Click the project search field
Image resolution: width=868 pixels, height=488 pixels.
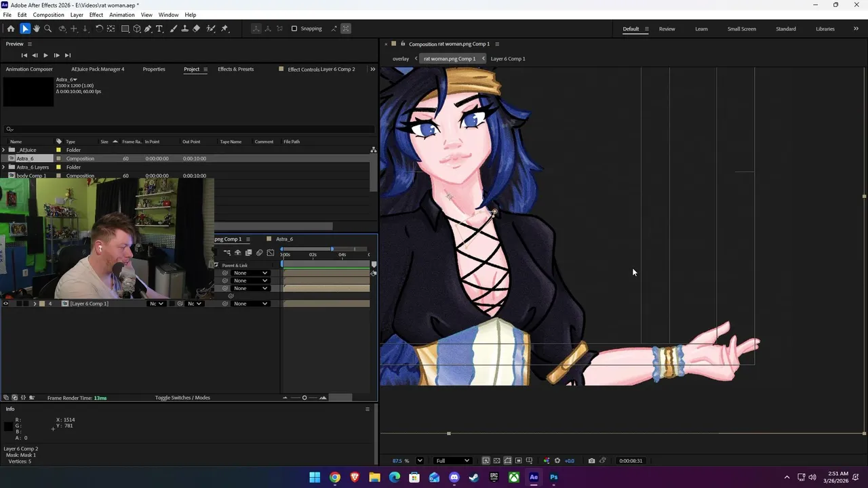pyautogui.click(x=190, y=129)
